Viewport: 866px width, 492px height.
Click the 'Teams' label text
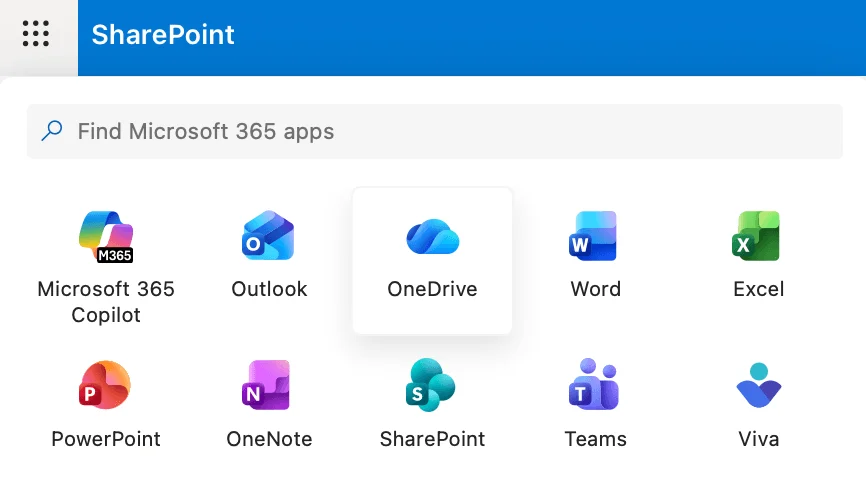click(596, 439)
